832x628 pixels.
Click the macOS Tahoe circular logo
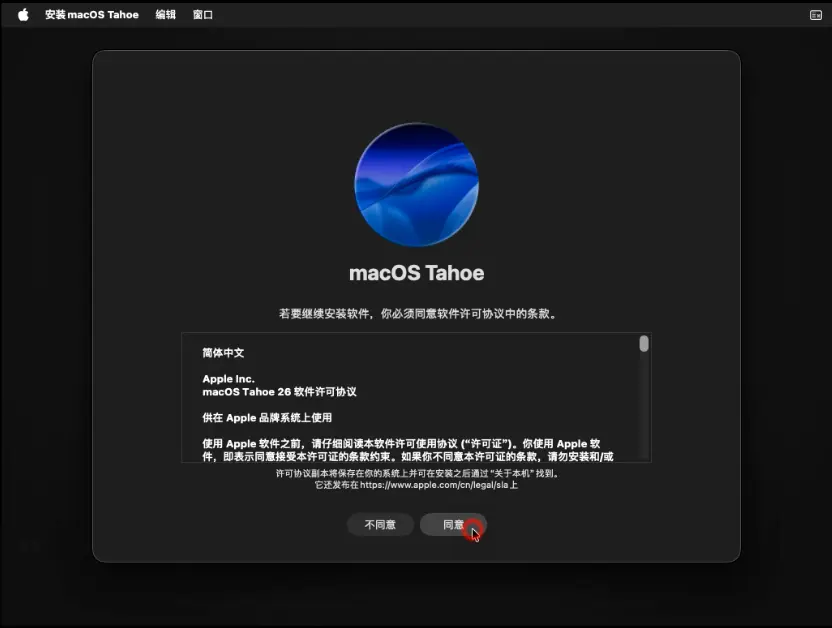click(416, 185)
